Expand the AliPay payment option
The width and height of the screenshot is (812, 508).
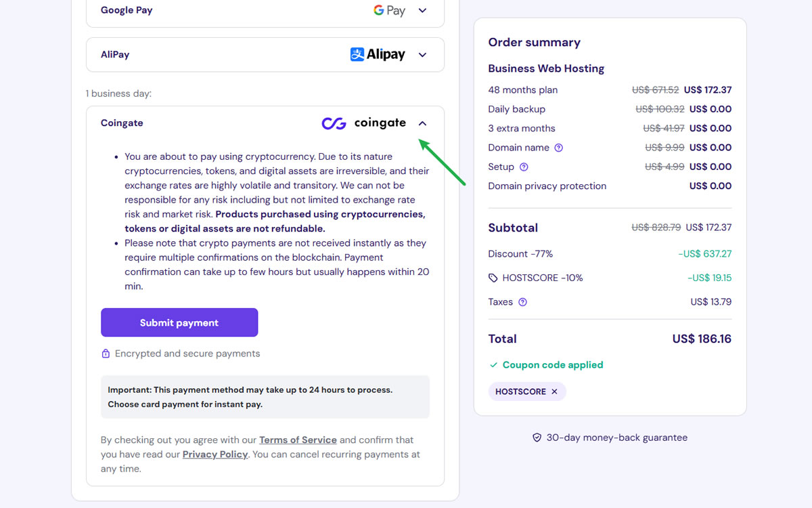point(422,55)
